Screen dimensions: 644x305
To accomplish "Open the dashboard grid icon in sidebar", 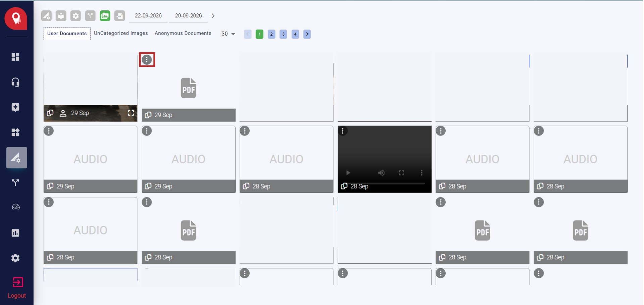I will (x=15, y=57).
